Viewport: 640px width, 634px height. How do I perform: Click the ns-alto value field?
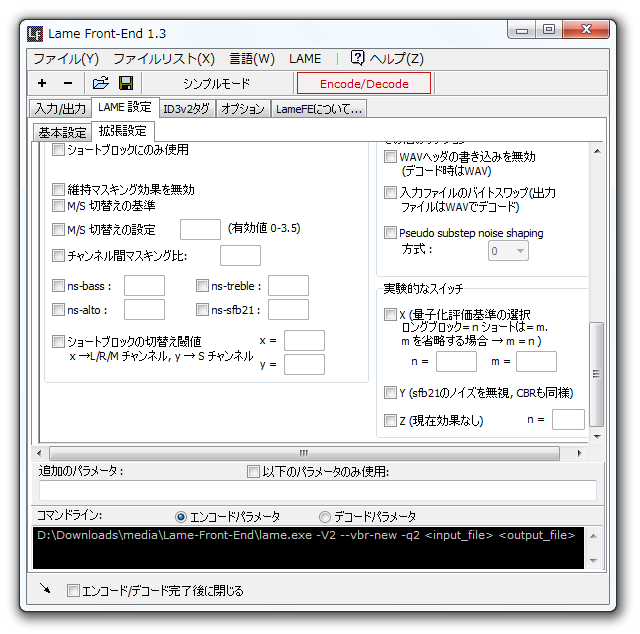click(144, 309)
